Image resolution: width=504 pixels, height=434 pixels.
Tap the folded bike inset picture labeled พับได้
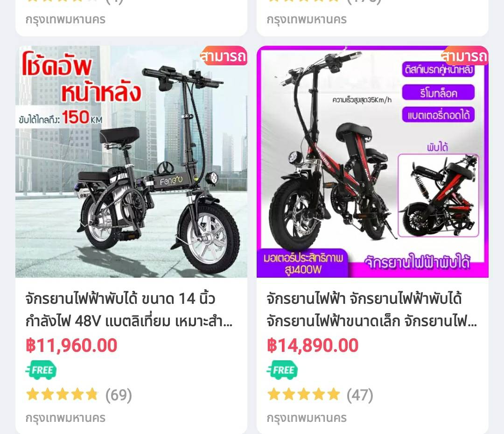[x=438, y=196]
